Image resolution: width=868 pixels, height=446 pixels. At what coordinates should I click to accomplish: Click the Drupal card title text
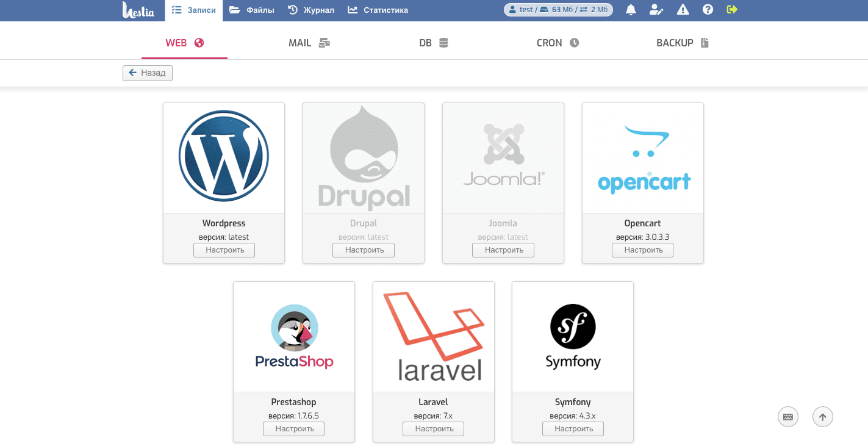364,223
